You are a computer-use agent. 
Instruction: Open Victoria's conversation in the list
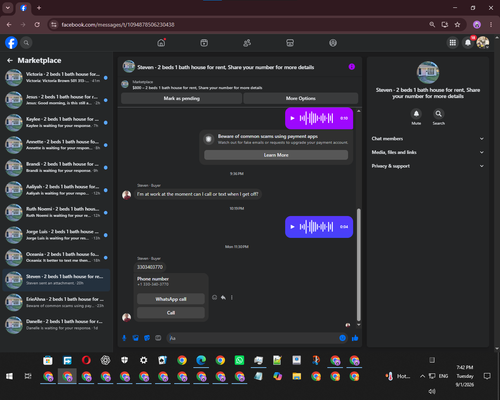(x=56, y=77)
